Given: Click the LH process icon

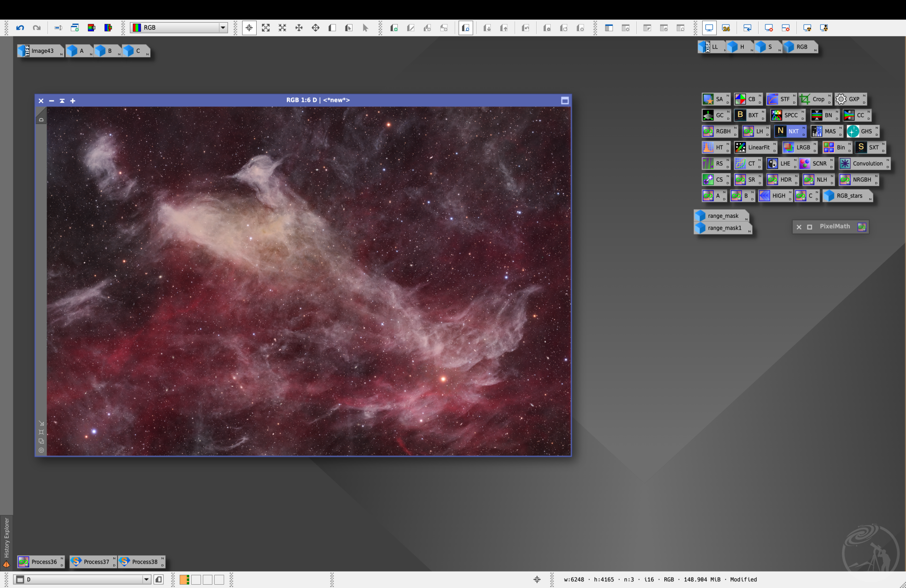Looking at the screenshot, I should point(755,131).
